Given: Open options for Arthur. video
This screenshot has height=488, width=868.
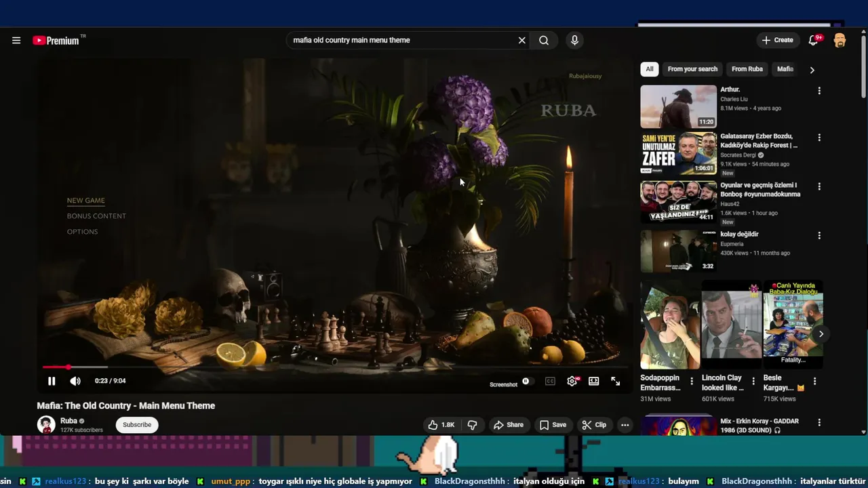Looking at the screenshot, I should pyautogui.click(x=819, y=91).
